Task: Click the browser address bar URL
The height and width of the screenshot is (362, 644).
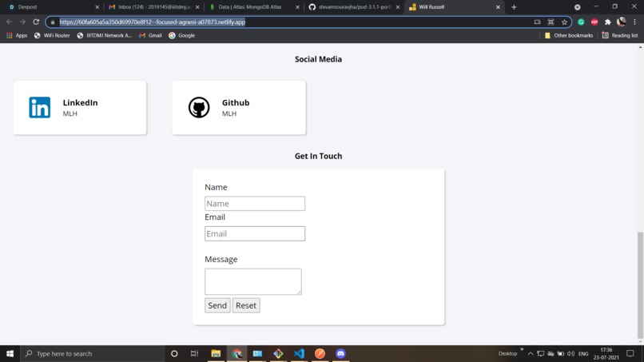Action: 153,22
